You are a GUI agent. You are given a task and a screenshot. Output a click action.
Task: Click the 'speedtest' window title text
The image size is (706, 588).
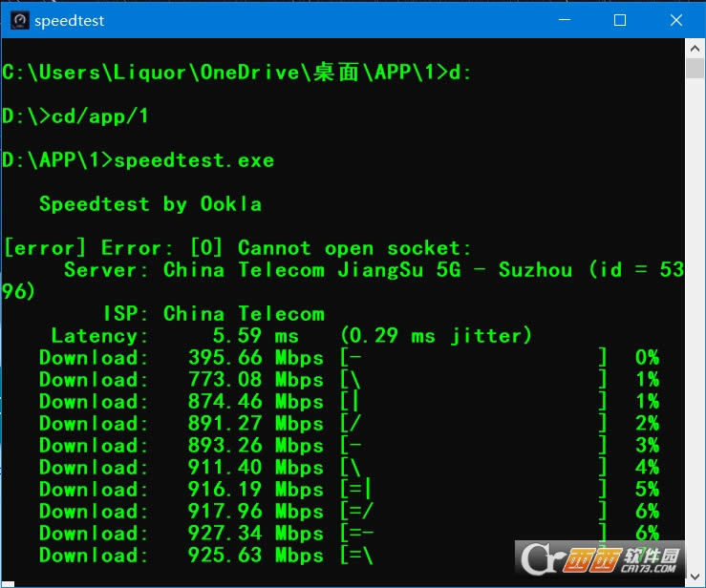pos(69,20)
